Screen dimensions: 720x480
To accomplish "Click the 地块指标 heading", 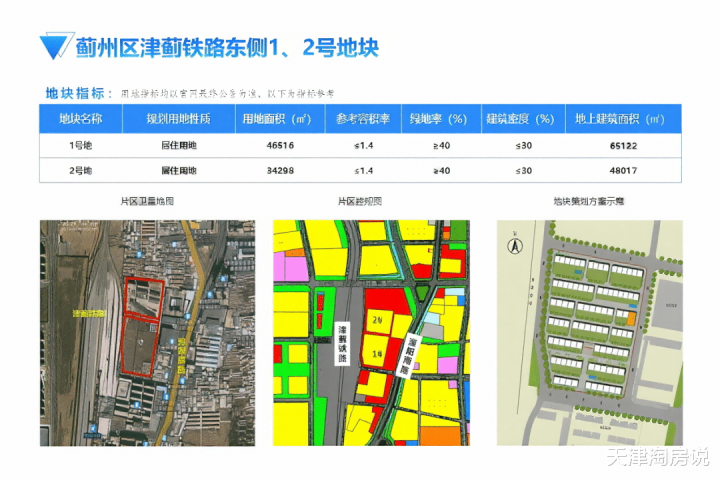I will 75,93.
